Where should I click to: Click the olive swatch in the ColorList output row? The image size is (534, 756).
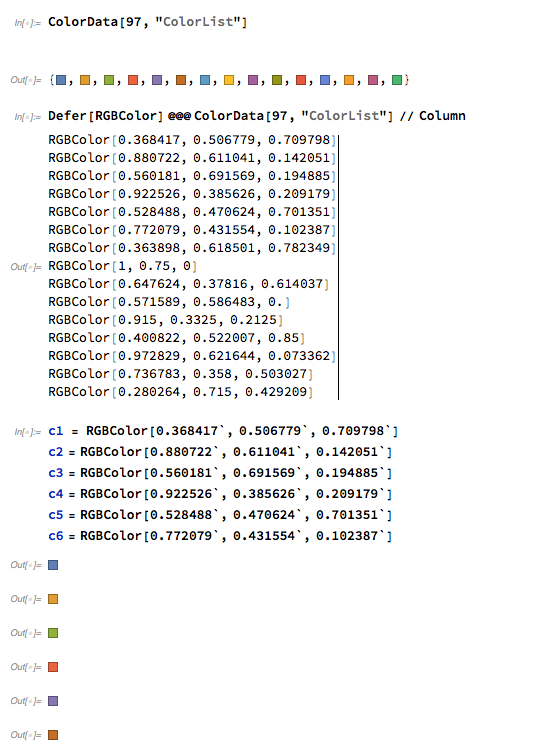[x=277, y=80]
